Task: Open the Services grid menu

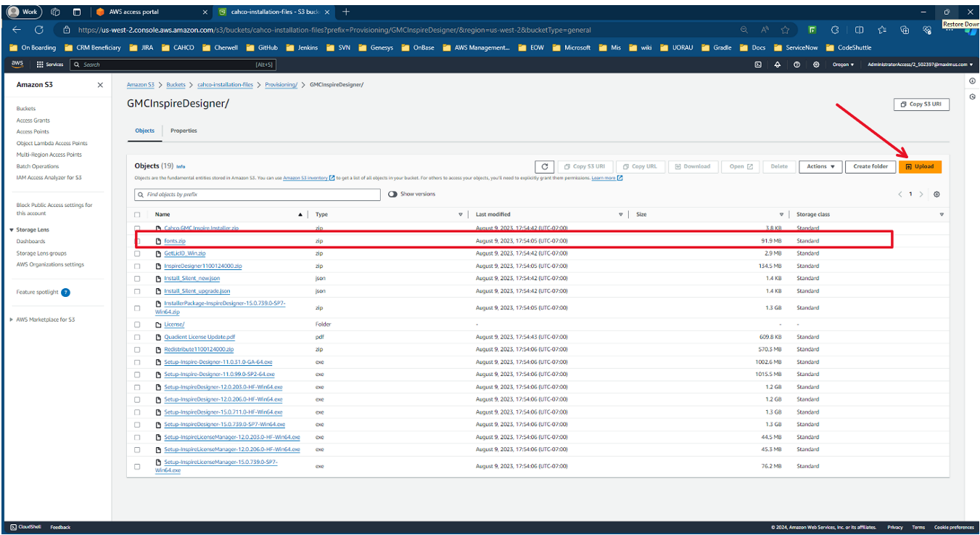Action: [x=50, y=65]
